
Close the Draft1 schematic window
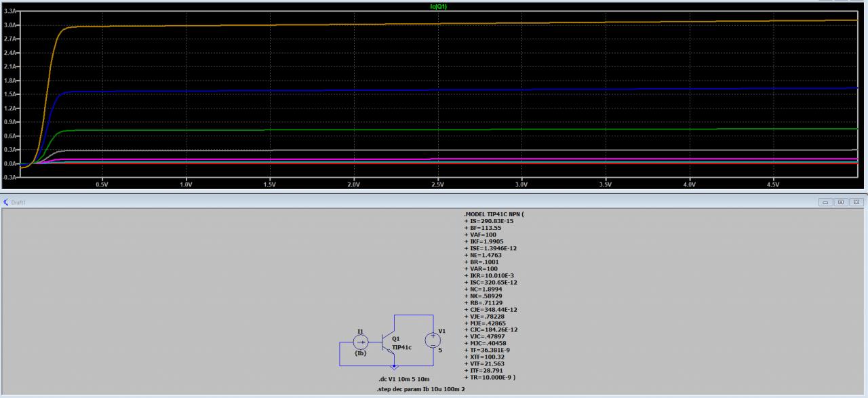coord(856,202)
